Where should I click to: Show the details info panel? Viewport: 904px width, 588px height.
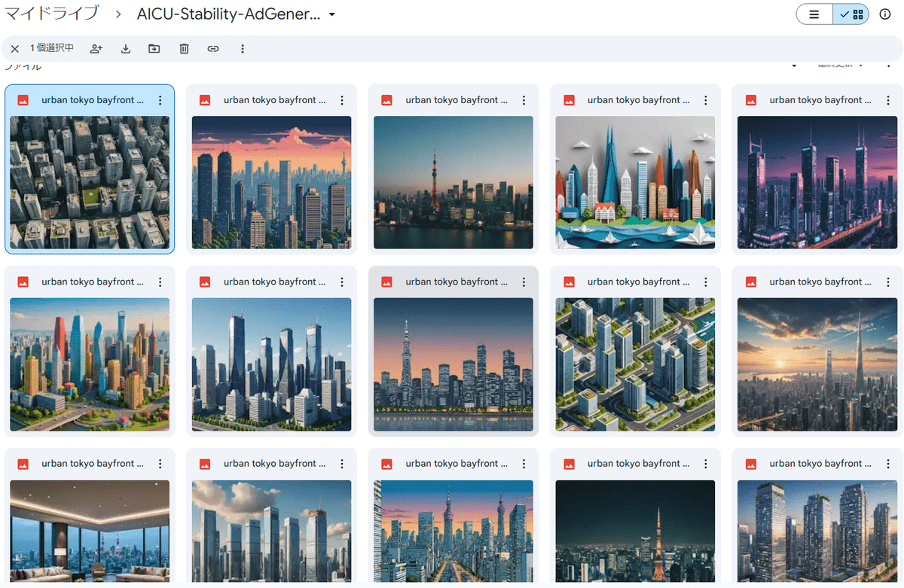click(x=886, y=14)
